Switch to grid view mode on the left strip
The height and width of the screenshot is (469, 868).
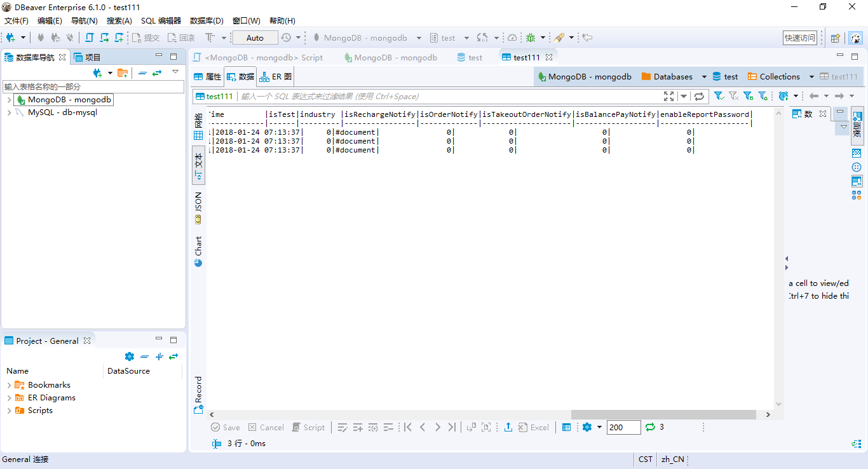pyautogui.click(x=198, y=126)
